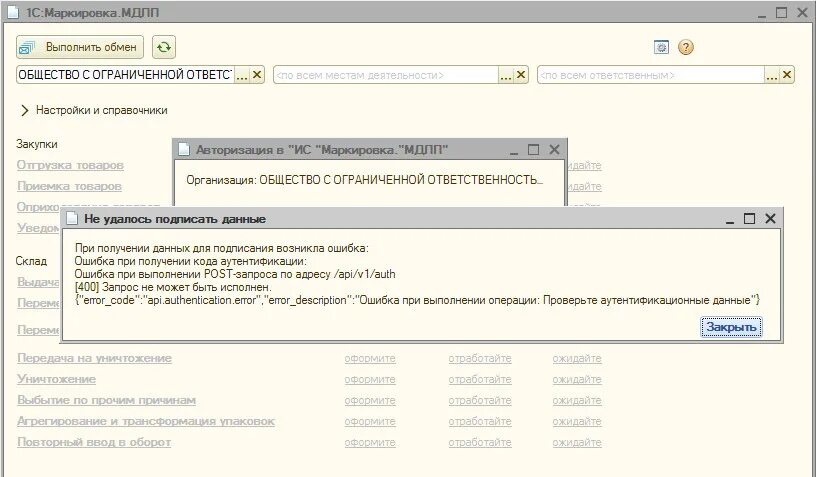Open organization selection ellipsis button
Image resolution: width=816 pixels, height=477 pixels.
pos(242,75)
